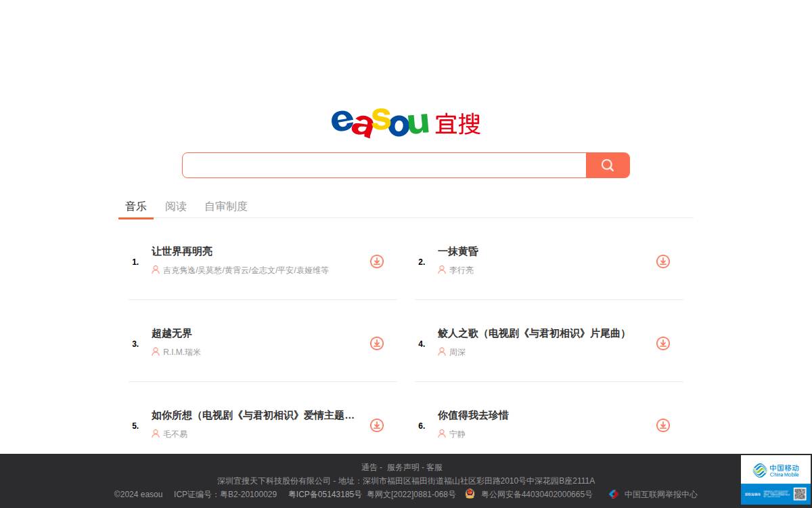The image size is (812, 508).
Task: Click artist name R.I.M.瑞米
Action: (x=182, y=352)
